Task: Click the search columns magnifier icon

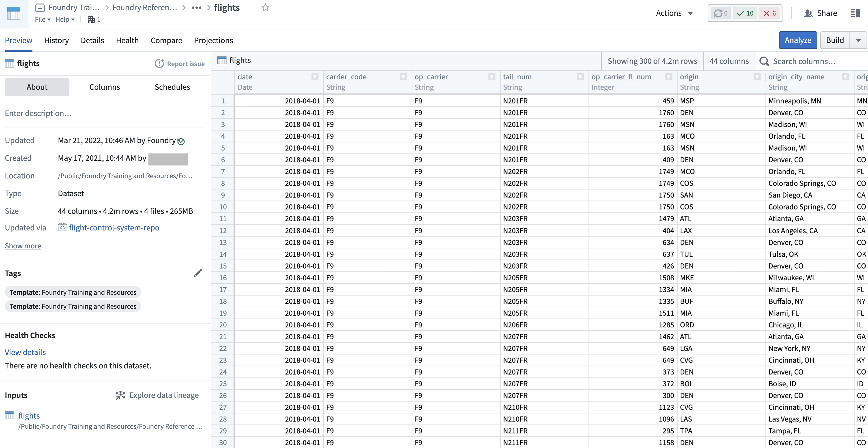Action: point(764,61)
